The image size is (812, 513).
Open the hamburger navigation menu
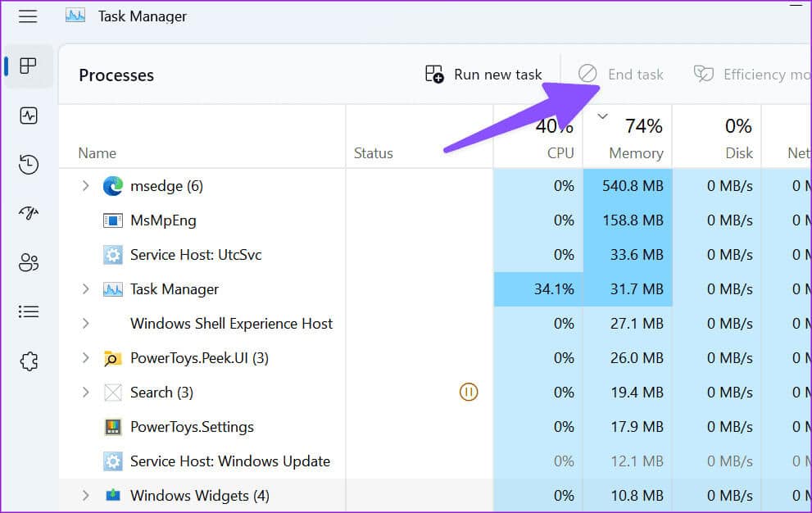click(28, 16)
